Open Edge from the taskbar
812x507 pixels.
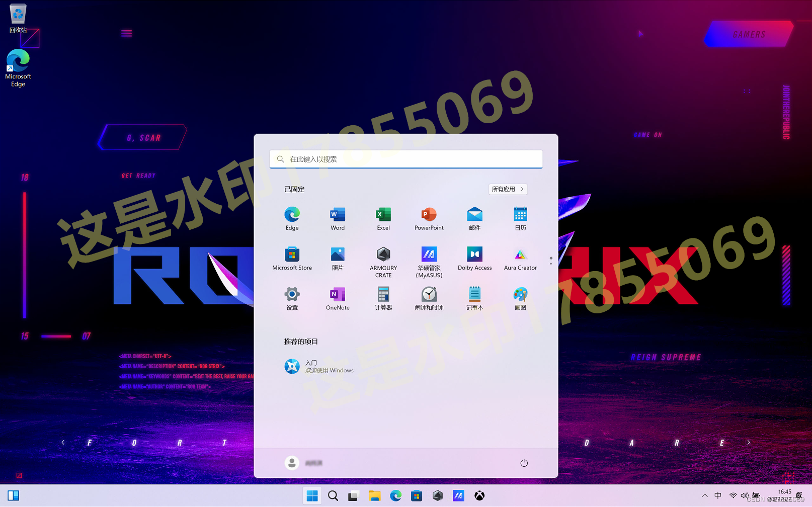[396, 496]
